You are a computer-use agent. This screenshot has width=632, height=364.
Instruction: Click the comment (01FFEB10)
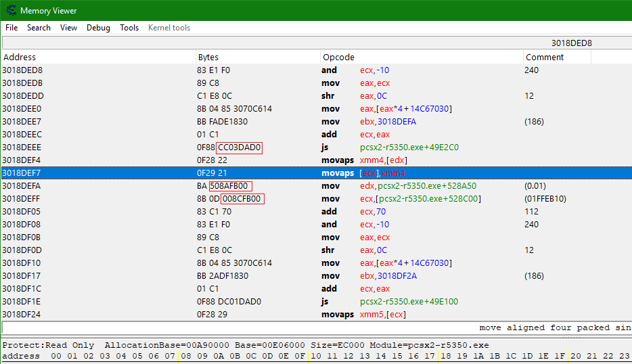tap(545, 199)
